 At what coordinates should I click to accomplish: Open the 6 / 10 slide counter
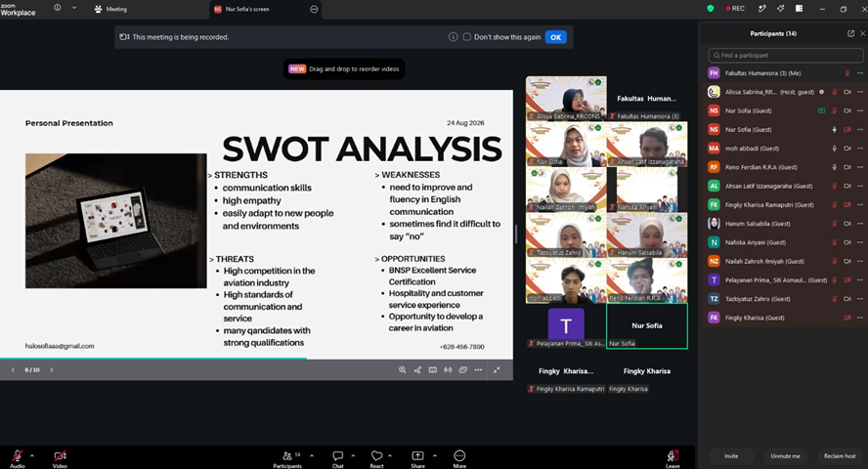(x=32, y=370)
